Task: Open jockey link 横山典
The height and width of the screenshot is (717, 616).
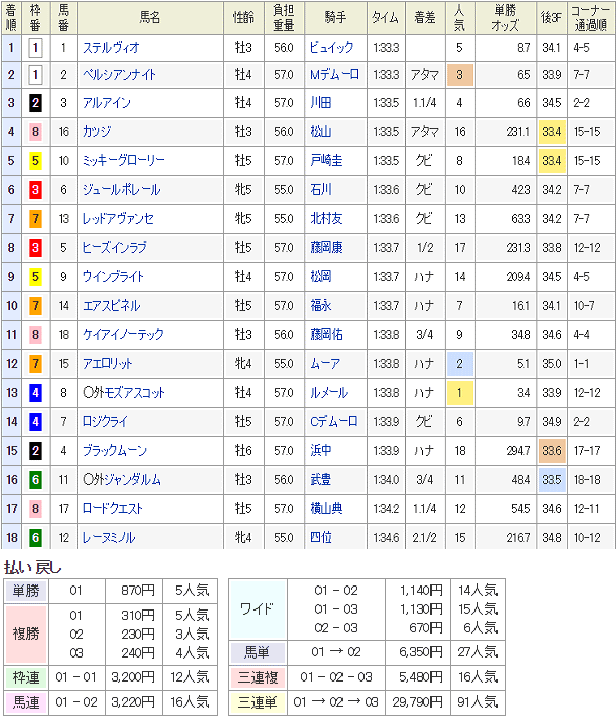Action: (326, 509)
